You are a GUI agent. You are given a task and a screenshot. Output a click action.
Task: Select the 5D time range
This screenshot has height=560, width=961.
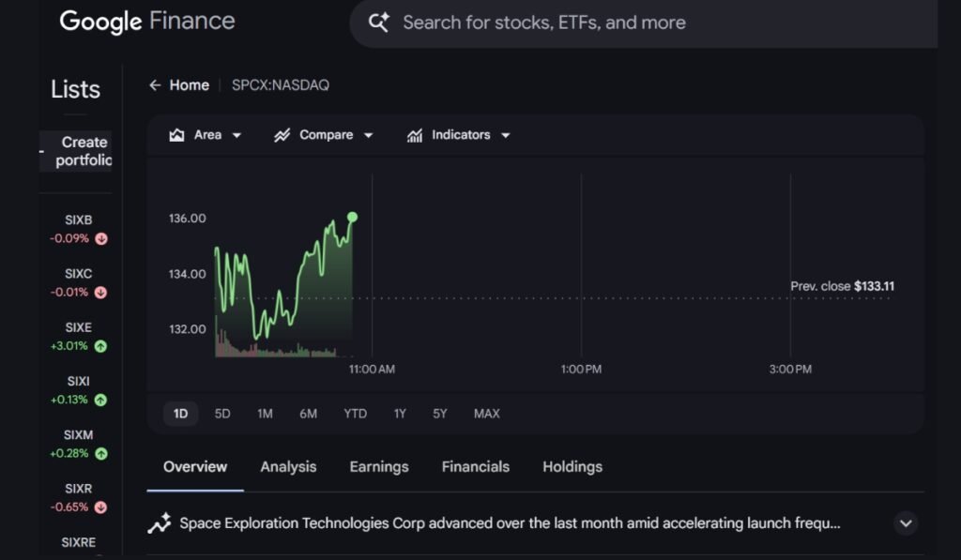coord(222,414)
